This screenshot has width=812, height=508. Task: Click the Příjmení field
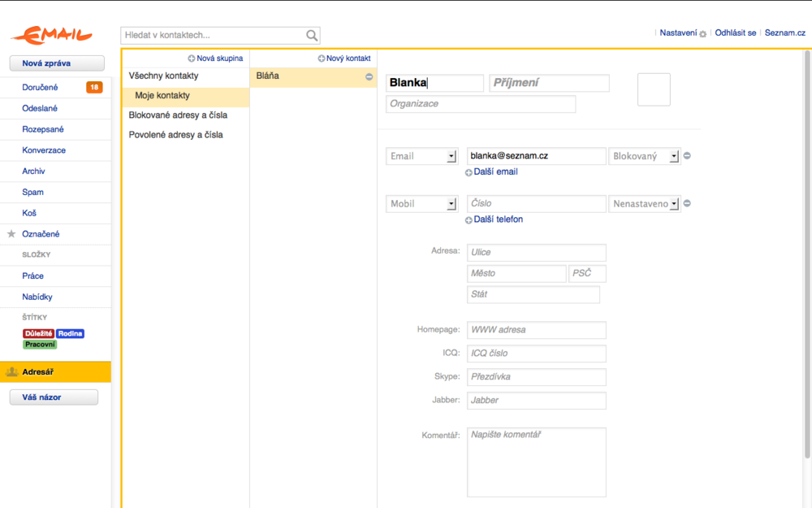click(x=549, y=83)
